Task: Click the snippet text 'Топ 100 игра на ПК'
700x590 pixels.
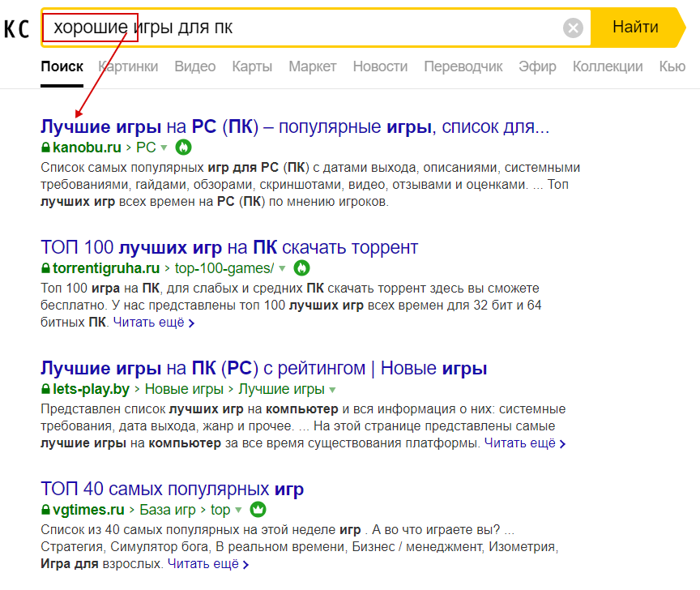Action: [100, 288]
